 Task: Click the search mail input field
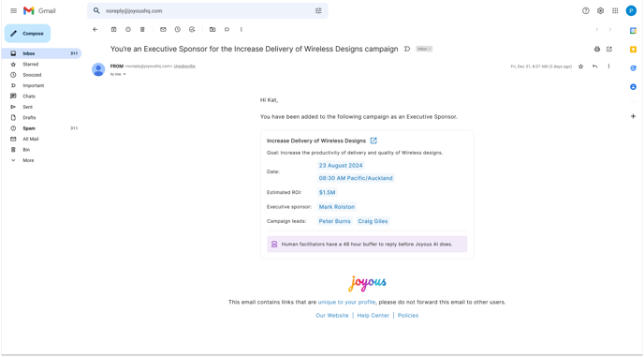pos(208,10)
